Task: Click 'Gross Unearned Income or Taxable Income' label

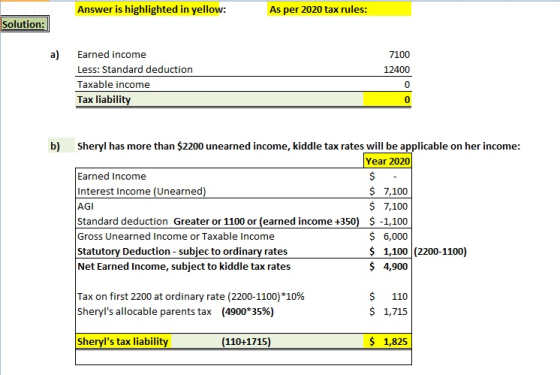Action: point(176,236)
